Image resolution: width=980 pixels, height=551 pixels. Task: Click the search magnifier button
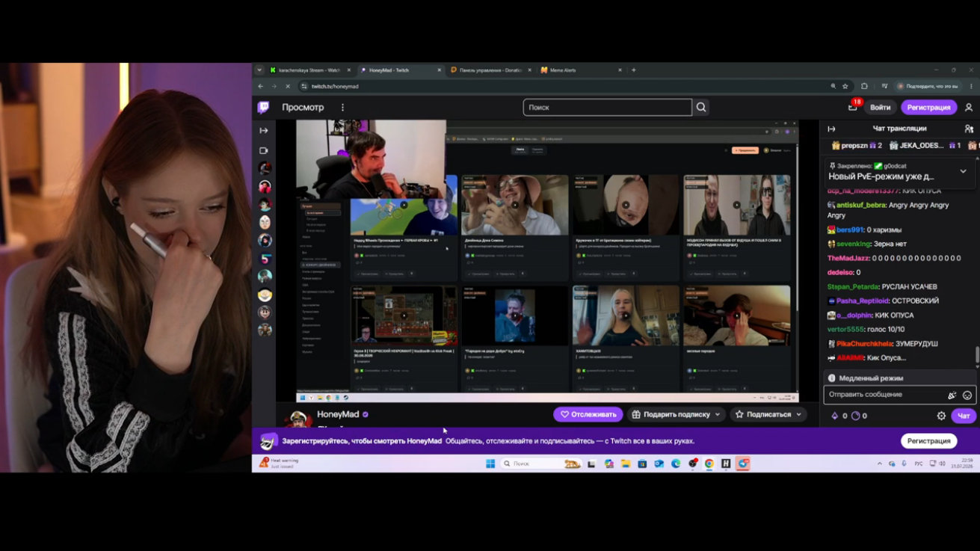pos(701,108)
